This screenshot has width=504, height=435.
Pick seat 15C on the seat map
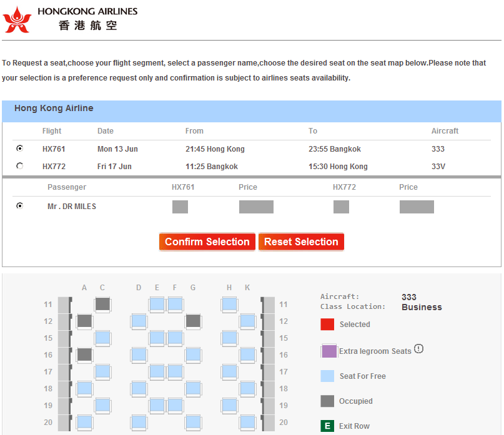coord(103,338)
